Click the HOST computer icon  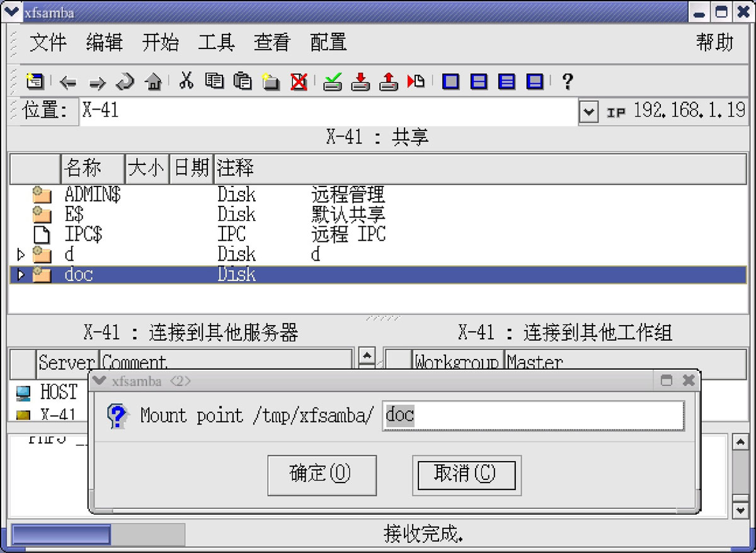[23, 393]
